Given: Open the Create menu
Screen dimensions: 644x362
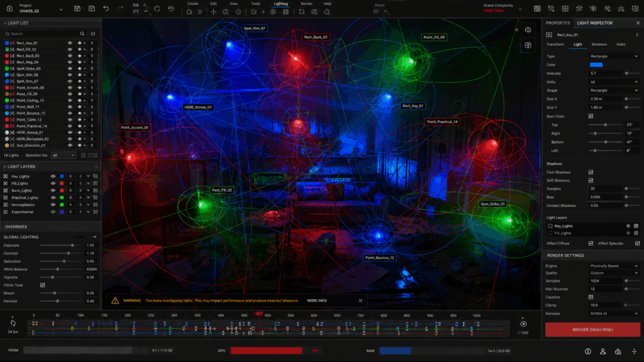Looking at the screenshot, I should tap(192, 4).
